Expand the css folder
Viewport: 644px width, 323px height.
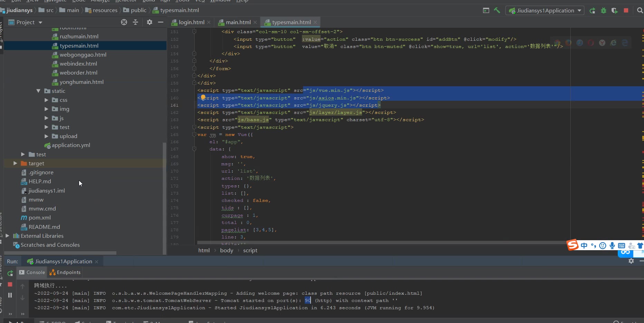tap(46, 100)
